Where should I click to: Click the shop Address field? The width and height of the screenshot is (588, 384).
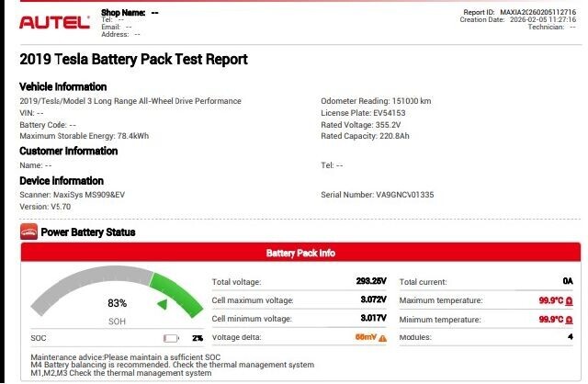[x=120, y=35]
